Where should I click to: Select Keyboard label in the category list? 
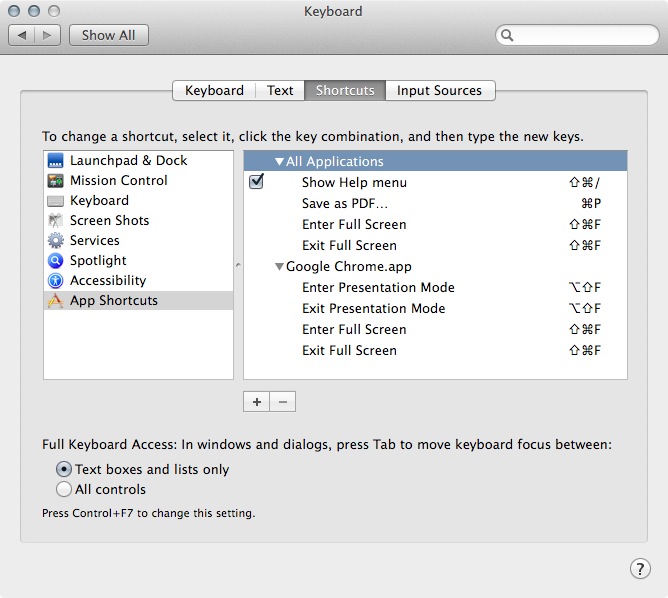[99, 201]
